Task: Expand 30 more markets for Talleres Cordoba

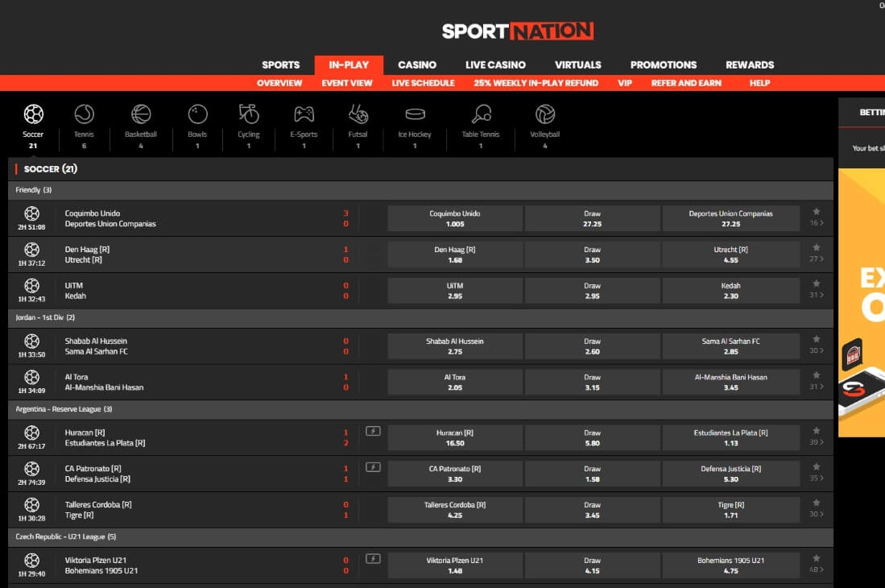Action: point(816,514)
